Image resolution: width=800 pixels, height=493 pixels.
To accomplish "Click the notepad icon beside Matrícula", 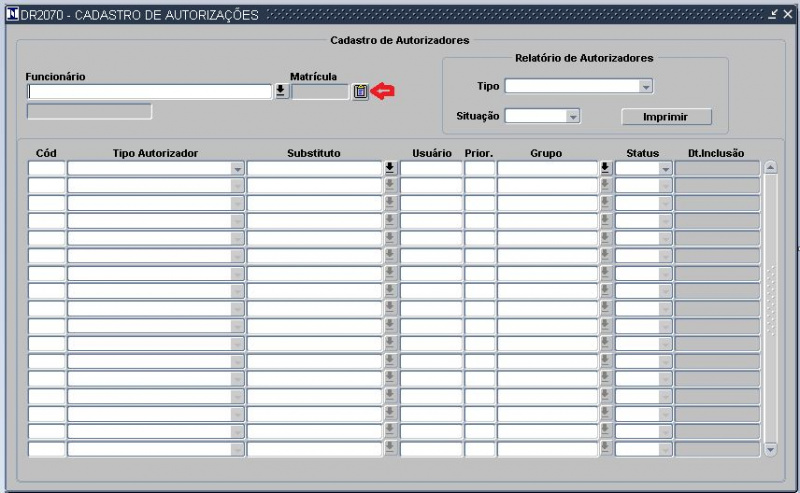I will click(360, 91).
